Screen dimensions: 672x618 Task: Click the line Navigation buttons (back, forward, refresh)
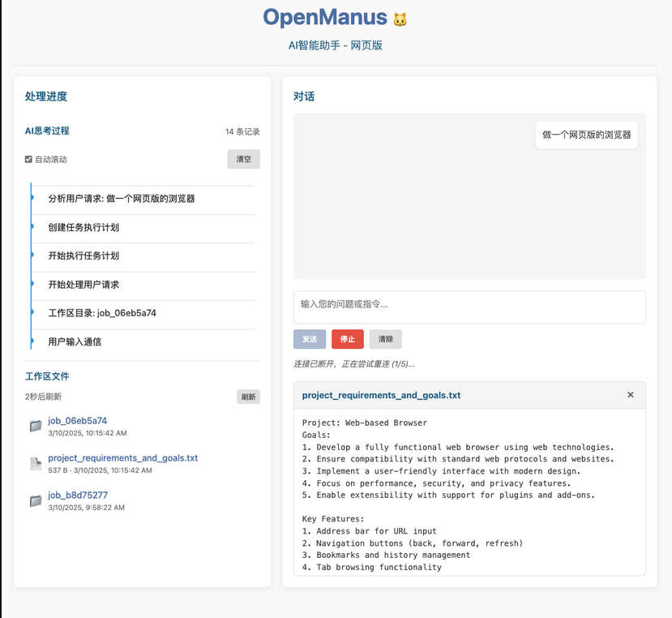point(413,543)
